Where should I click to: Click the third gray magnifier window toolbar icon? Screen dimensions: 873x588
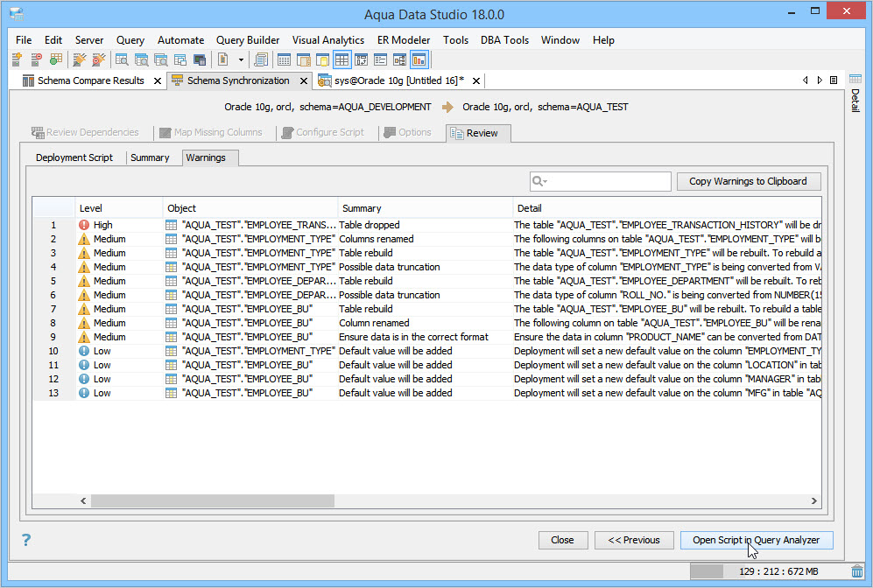161,59
